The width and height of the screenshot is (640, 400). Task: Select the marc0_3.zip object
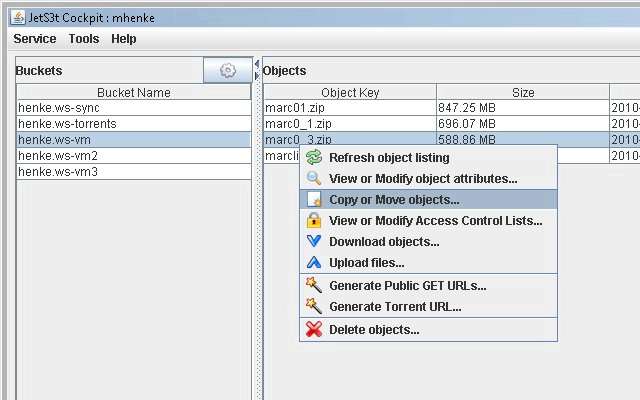350,139
